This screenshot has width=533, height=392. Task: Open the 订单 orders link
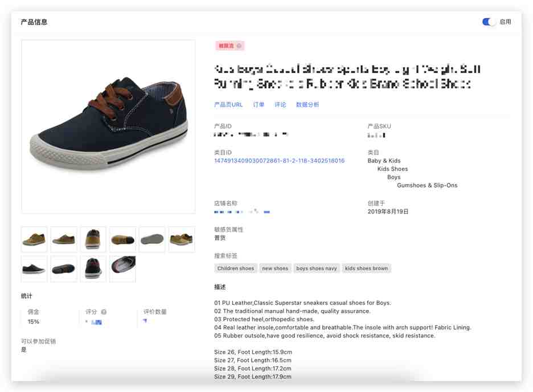[x=259, y=105]
